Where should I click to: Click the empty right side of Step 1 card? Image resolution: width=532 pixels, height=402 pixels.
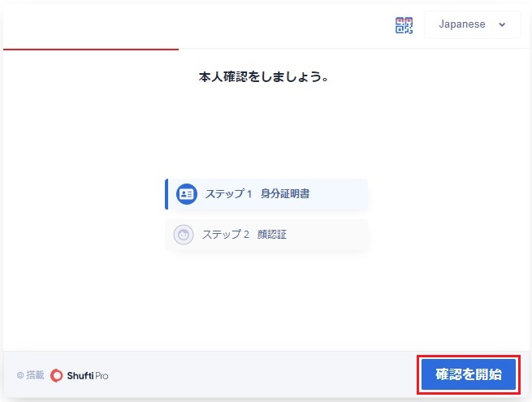click(x=341, y=194)
